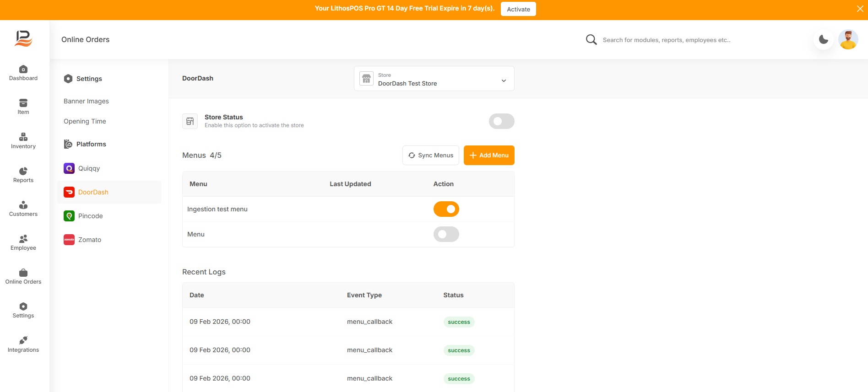Click the user profile avatar

tap(848, 40)
